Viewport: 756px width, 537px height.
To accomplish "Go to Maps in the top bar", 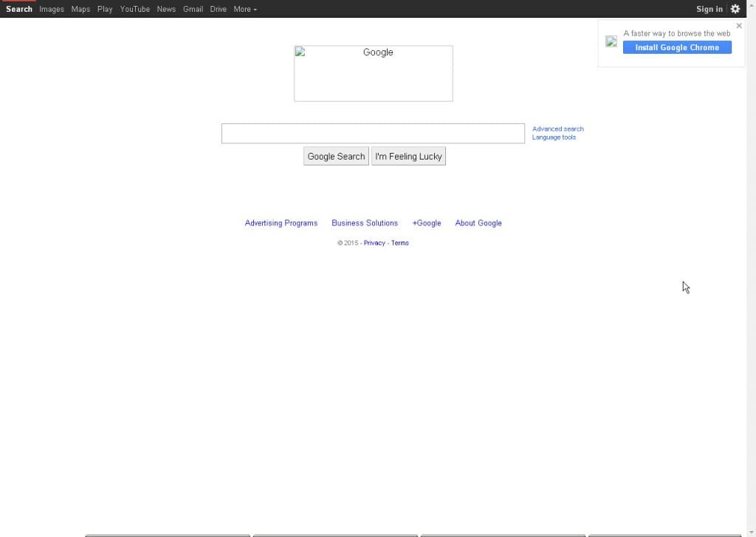I will (x=80, y=9).
